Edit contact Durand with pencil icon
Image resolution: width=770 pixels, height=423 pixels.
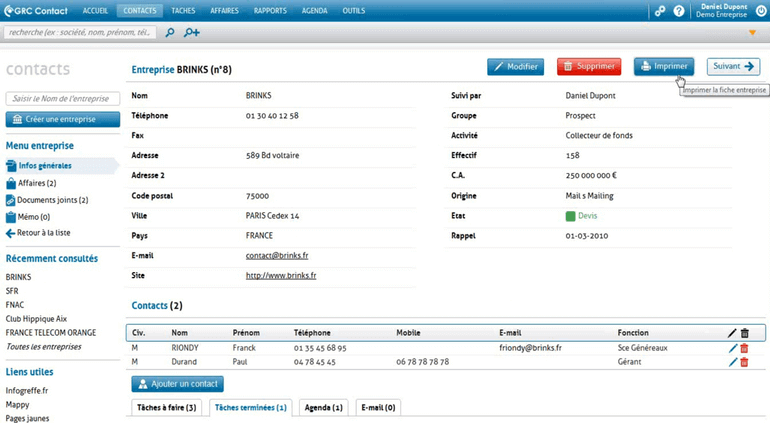[x=733, y=362]
